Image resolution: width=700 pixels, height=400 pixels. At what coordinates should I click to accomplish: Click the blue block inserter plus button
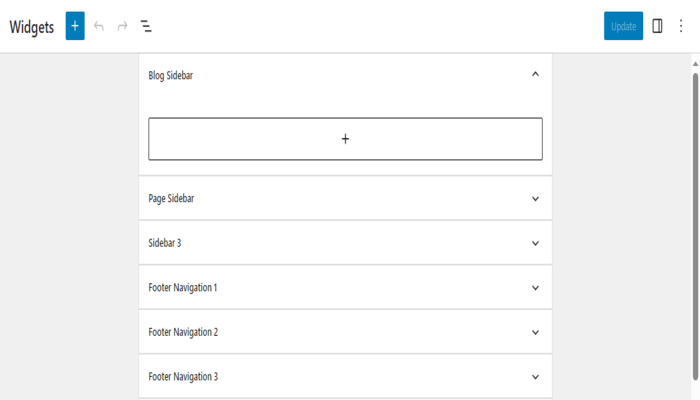75,26
